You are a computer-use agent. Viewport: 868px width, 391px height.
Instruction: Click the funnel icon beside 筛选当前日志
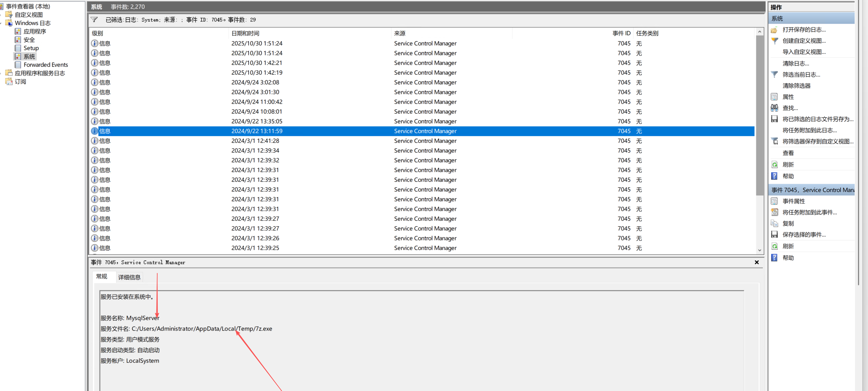(x=774, y=75)
